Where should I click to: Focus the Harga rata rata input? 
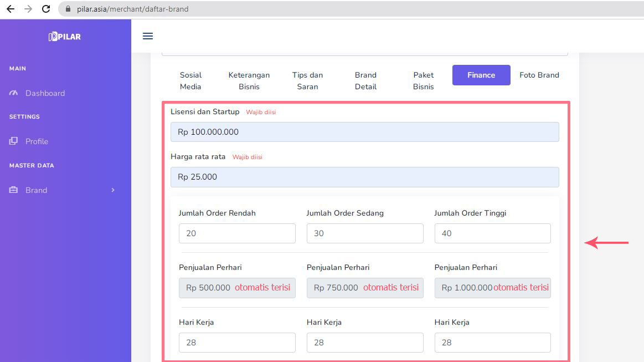click(x=364, y=177)
